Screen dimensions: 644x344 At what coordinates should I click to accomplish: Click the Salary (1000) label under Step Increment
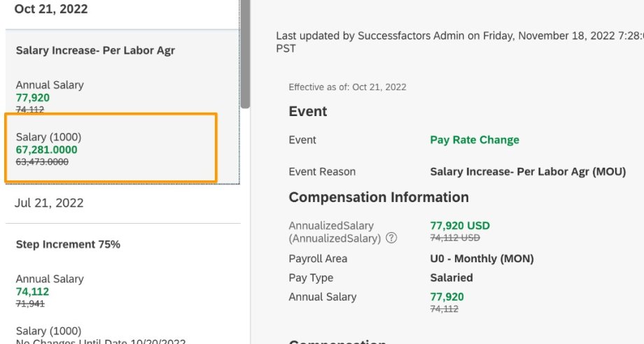click(x=49, y=331)
